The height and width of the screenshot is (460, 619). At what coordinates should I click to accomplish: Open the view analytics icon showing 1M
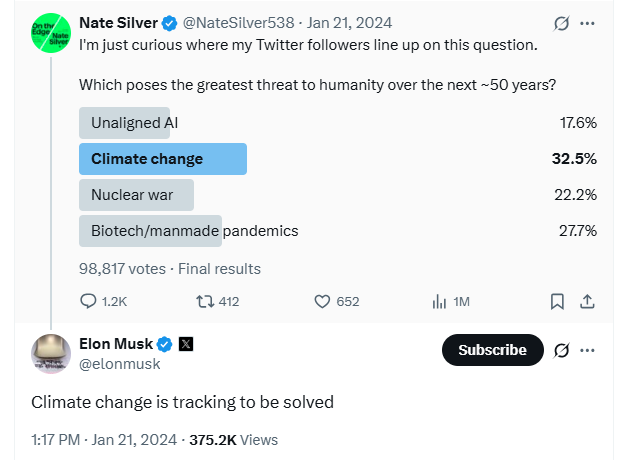438,301
